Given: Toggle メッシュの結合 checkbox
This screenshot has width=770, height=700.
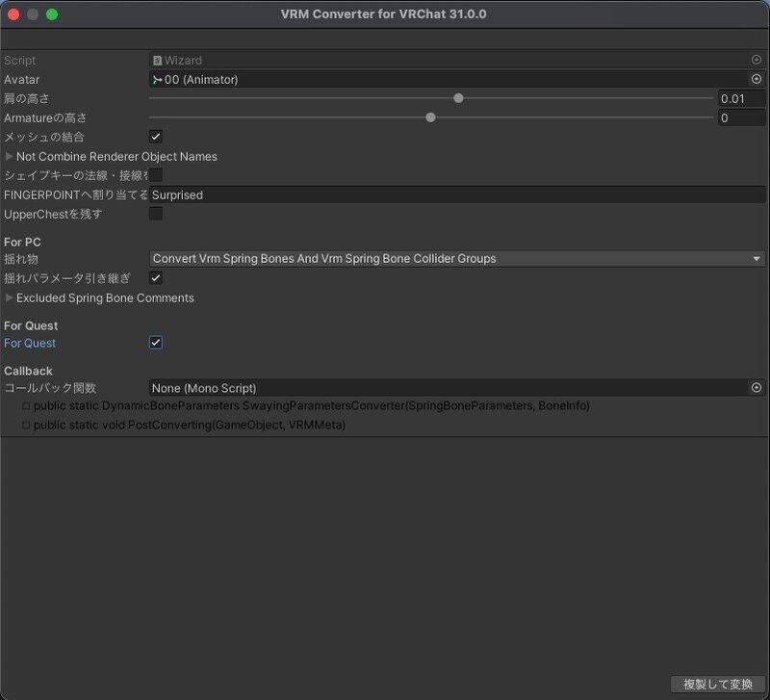Looking at the screenshot, I should pos(156,137).
